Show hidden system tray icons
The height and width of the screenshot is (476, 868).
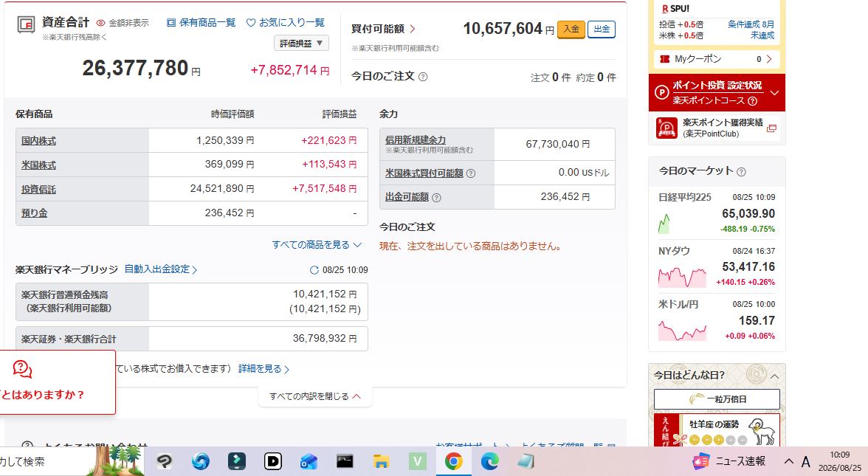click(x=788, y=461)
